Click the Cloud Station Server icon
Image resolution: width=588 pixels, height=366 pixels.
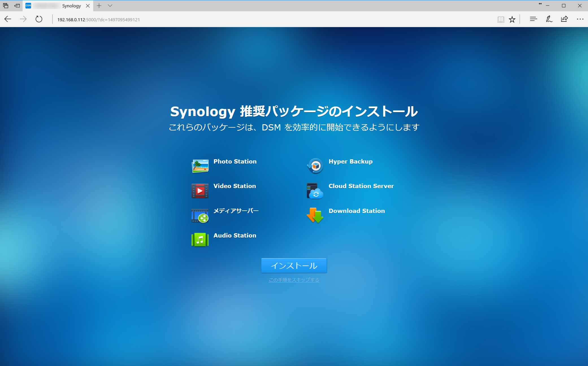point(315,191)
